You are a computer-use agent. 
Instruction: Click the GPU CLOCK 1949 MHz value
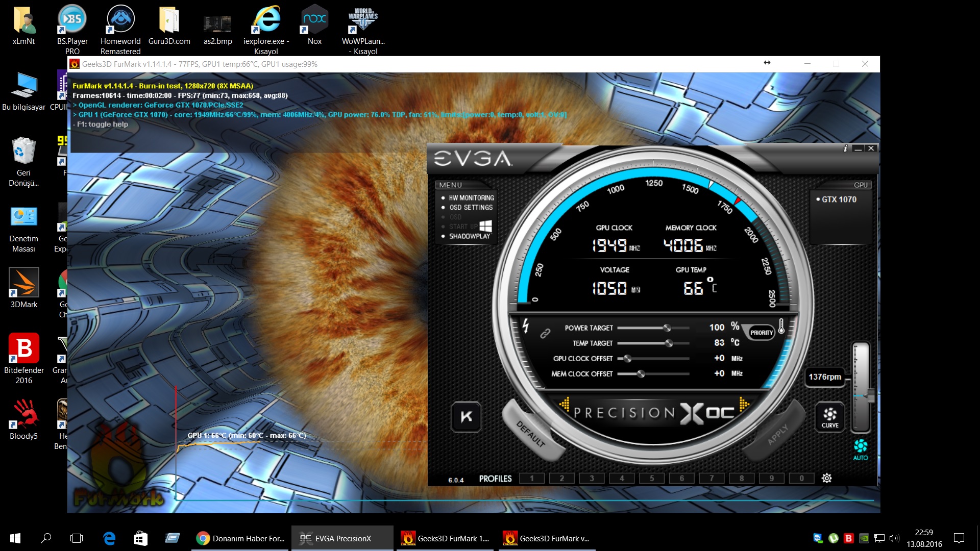tap(616, 246)
